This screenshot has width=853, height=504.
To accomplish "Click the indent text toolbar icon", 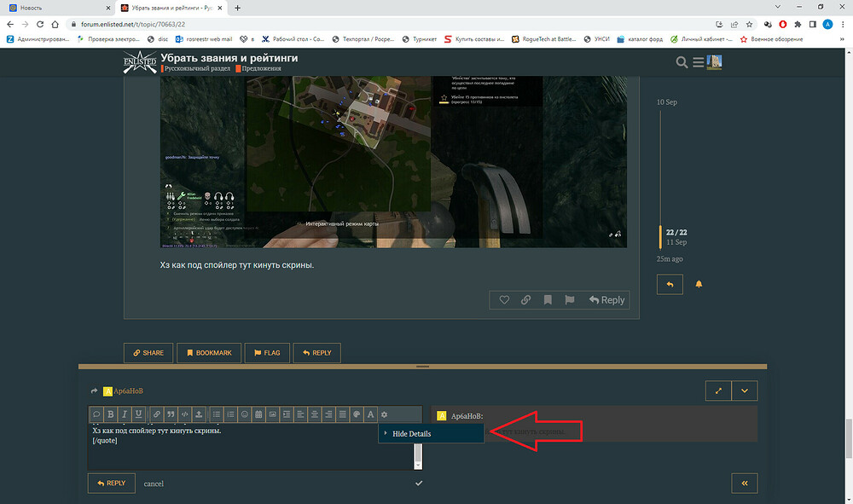I will [287, 414].
